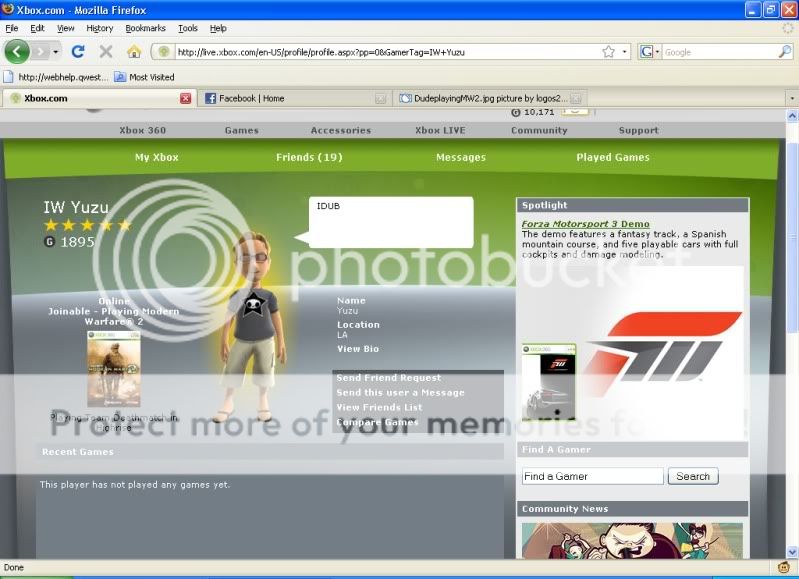Open the home page icon
This screenshot has width=799, height=579.
[134, 51]
